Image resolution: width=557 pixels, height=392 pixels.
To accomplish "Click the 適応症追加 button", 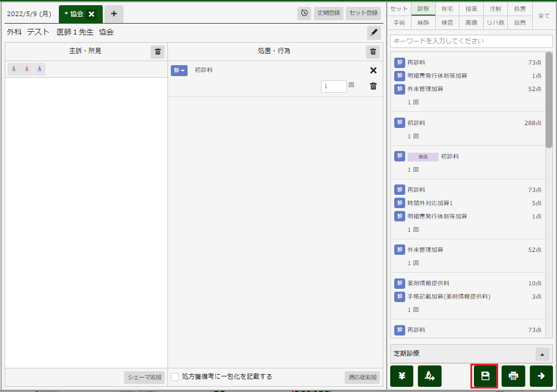I will 362,377.
